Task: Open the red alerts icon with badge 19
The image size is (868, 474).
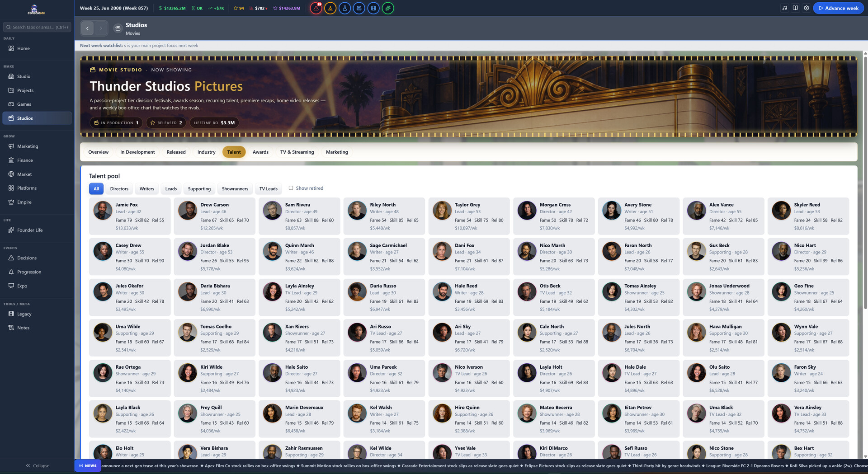Action: pos(316,8)
